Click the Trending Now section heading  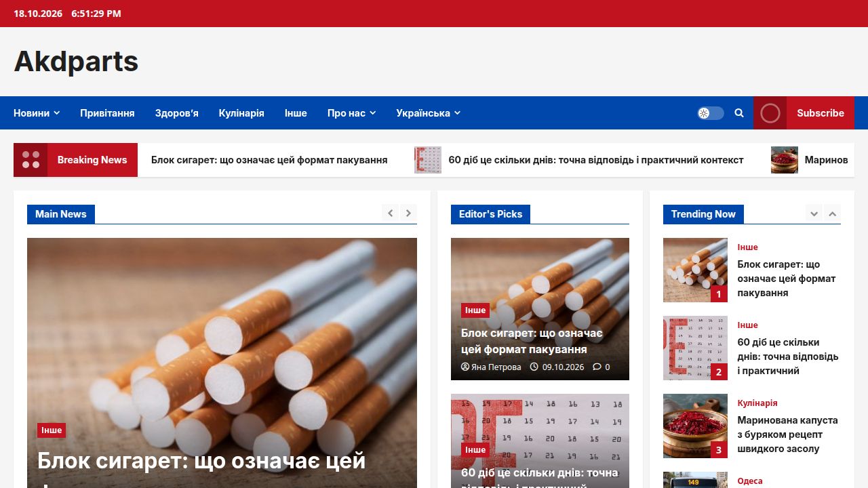(703, 214)
